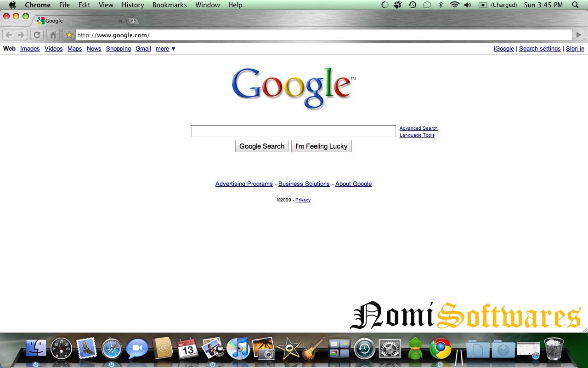Click inside the Google search box
The width and height of the screenshot is (588, 368).
[x=293, y=131]
